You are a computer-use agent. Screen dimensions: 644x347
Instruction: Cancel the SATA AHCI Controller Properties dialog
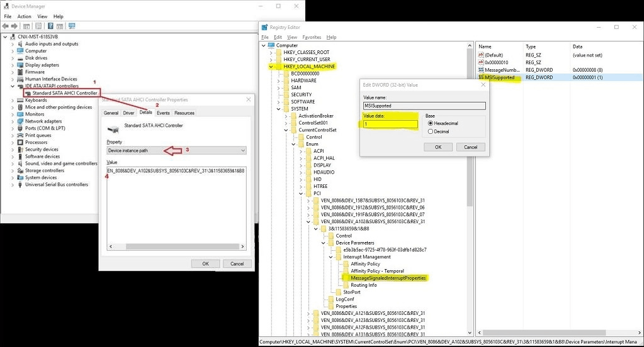point(237,264)
